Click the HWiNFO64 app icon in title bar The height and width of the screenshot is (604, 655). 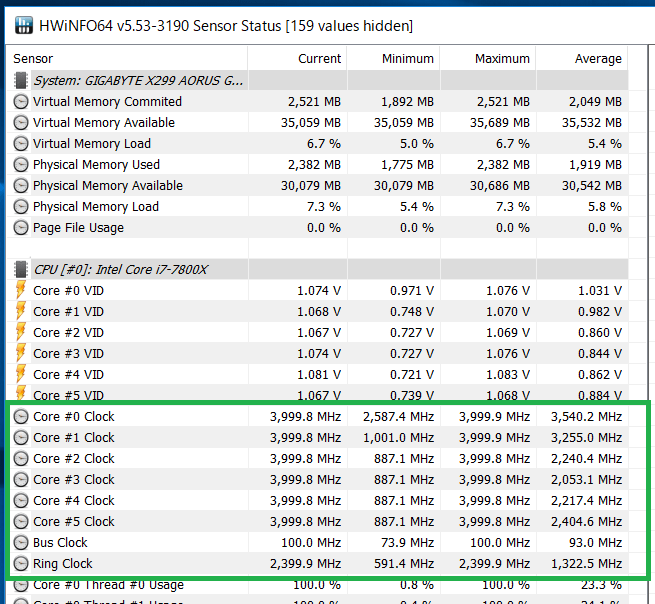coord(23,25)
